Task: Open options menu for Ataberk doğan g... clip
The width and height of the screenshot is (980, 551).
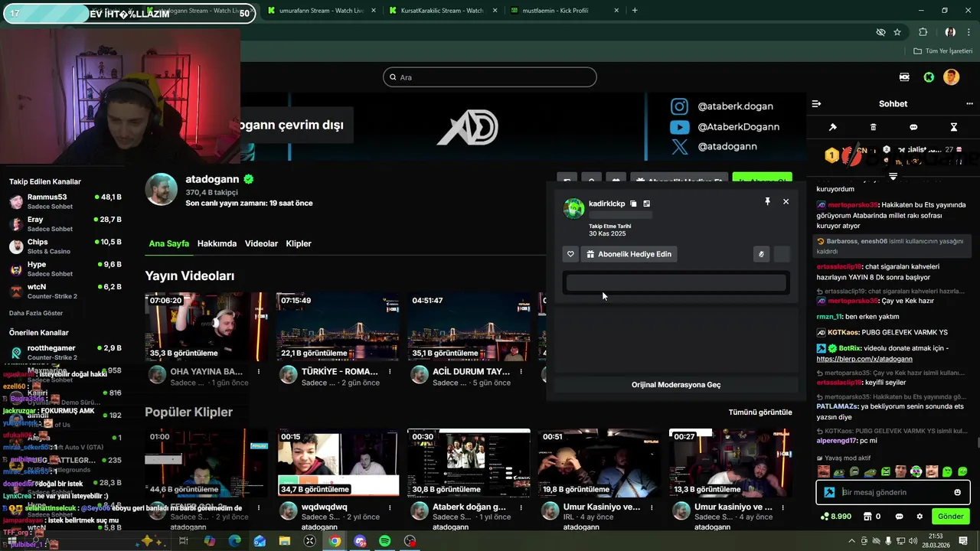Action: 521,507
